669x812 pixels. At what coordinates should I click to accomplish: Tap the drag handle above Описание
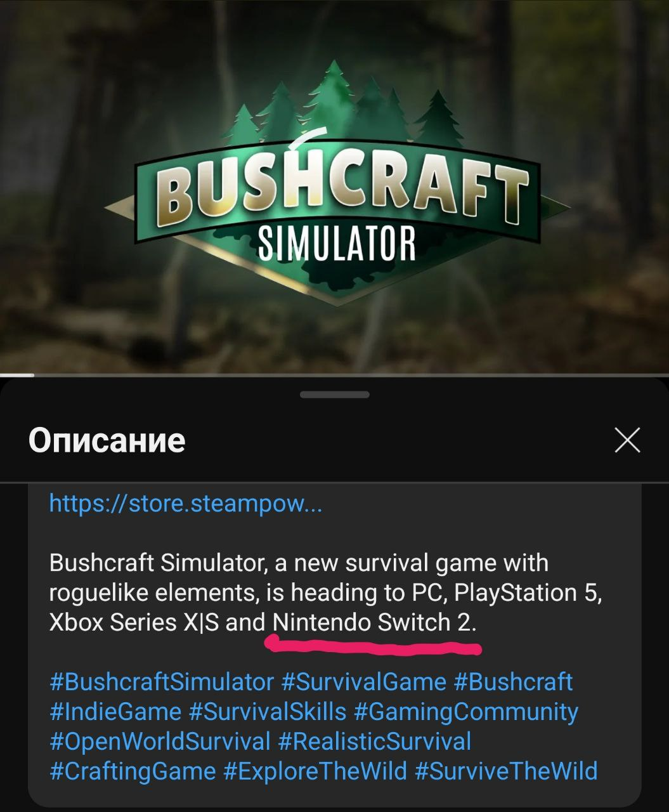point(334,395)
